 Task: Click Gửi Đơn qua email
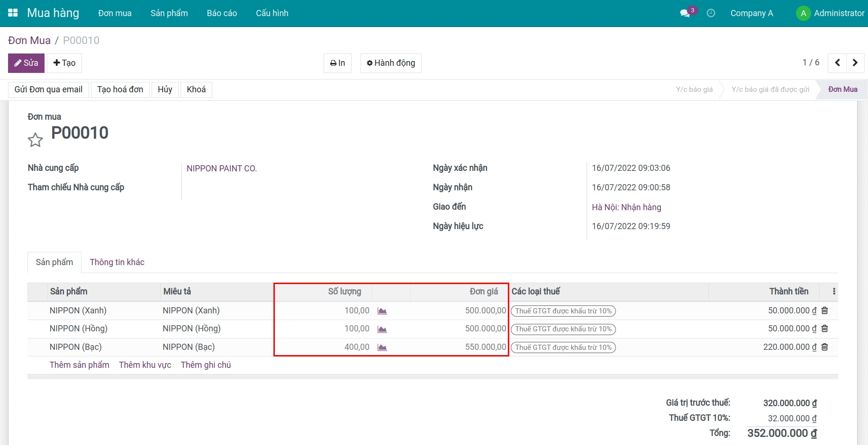pyautogui.click(x=48, y=89)
